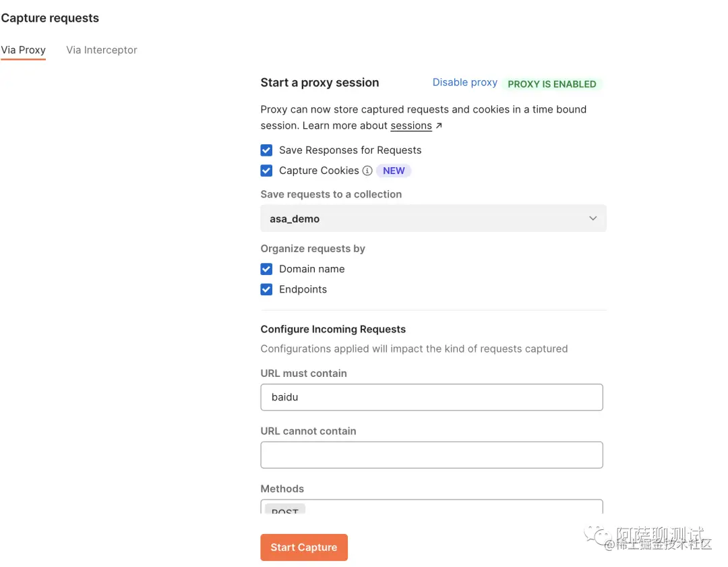The height and width of the screenshot is (567, 728).
Task: Click into the URL cannot contain field
Action: tap(431, 455)
